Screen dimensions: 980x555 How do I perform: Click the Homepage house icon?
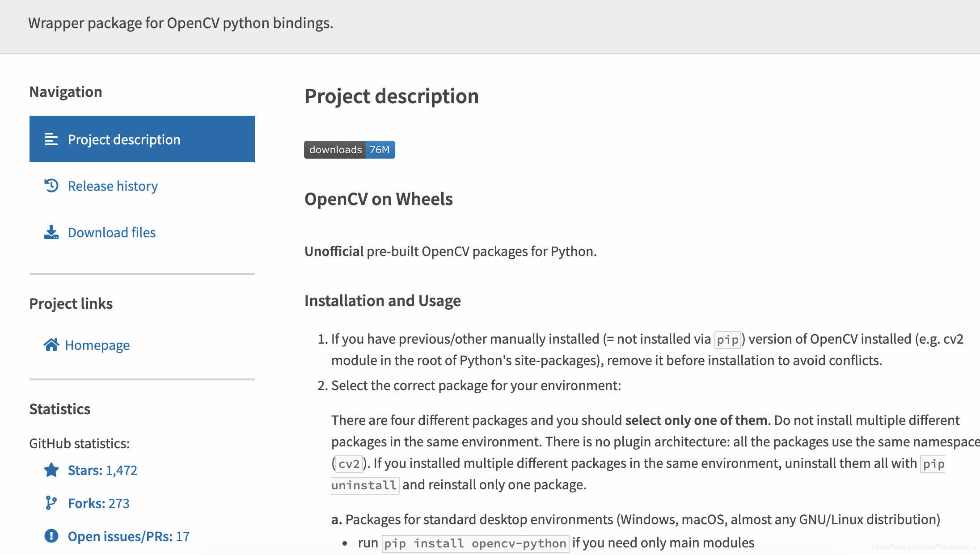[51, 345]
